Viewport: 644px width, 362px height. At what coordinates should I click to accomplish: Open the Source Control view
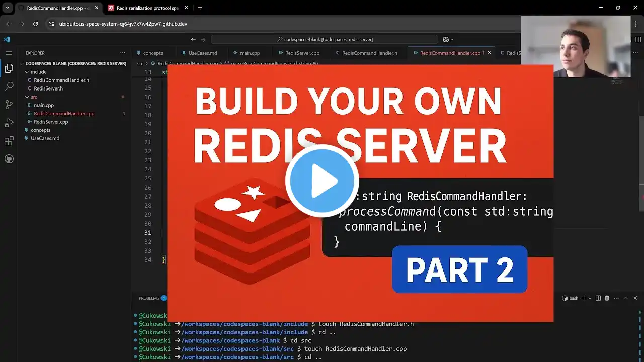pos(9,105)
